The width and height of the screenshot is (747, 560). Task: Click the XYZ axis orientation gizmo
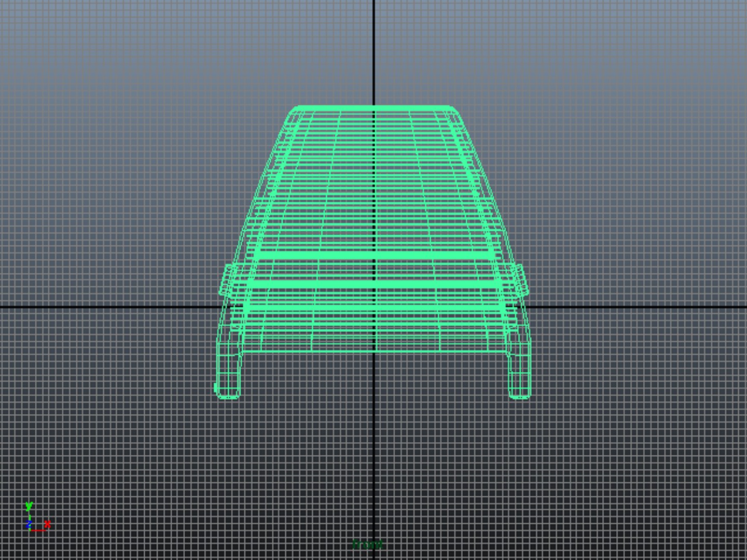pos(37,517)
